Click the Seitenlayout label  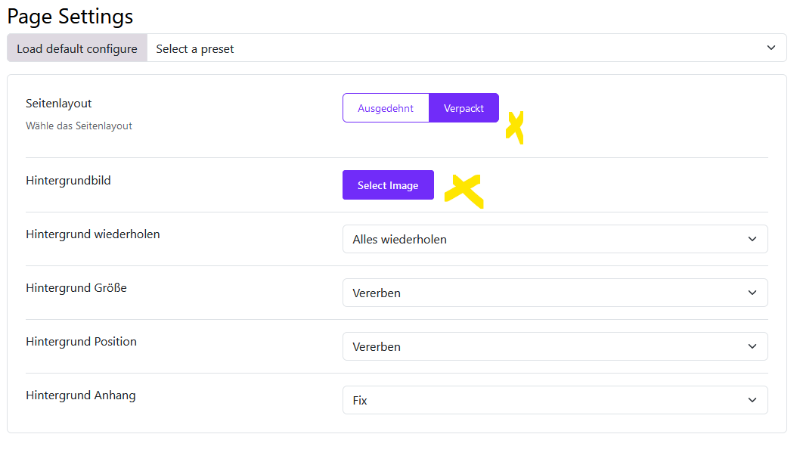[59, 104]
